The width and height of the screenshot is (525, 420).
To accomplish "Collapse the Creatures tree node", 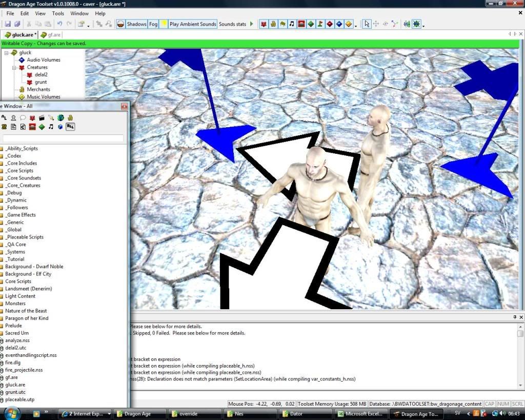I will click(x=14, y=67).
